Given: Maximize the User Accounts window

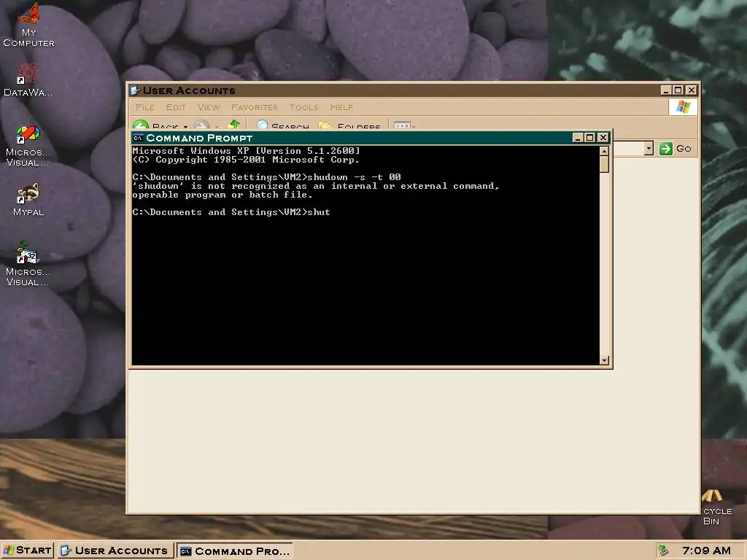Looking at the screenshot, I should (678, 90).
